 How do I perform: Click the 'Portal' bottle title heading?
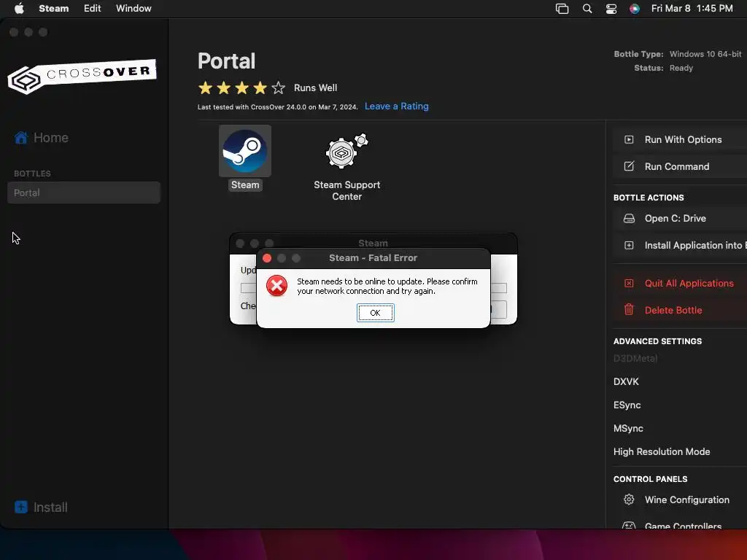pos(226,61)
